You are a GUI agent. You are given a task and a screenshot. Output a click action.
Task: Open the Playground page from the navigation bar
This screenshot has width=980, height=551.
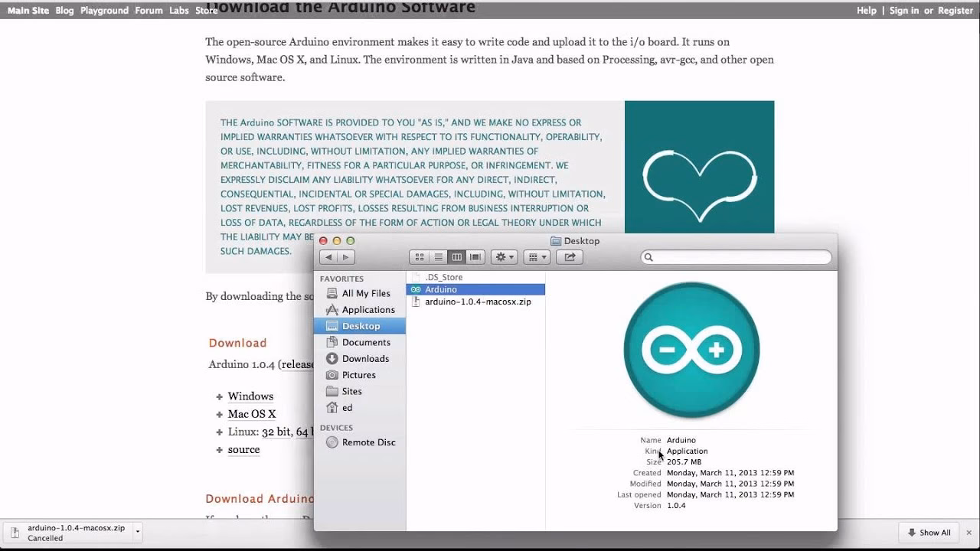[104, 10]
